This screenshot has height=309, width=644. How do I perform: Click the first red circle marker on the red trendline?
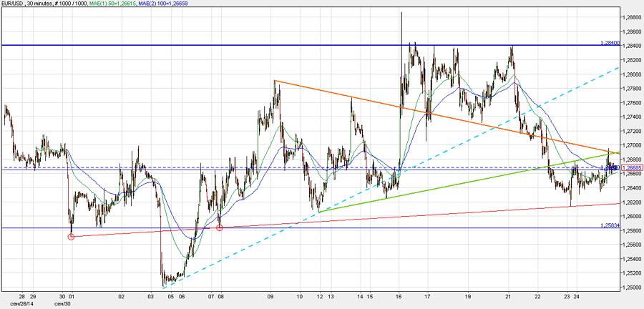tap(71, 237)
